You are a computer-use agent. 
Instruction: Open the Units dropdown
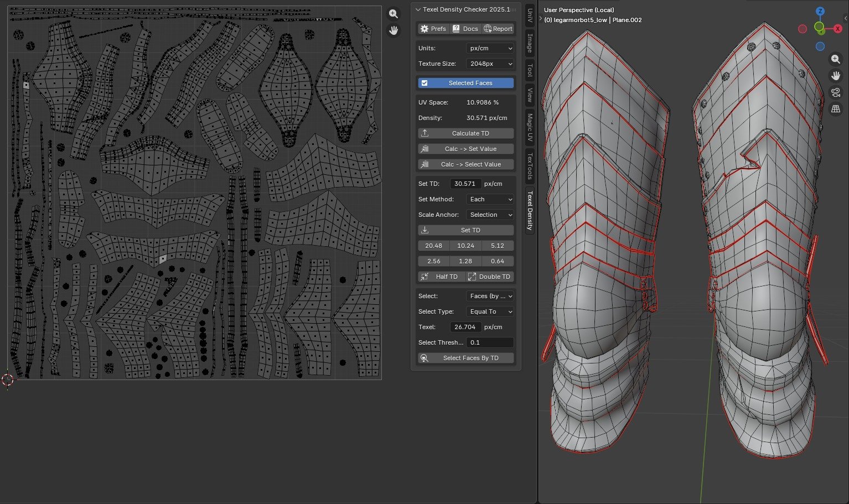490,48
